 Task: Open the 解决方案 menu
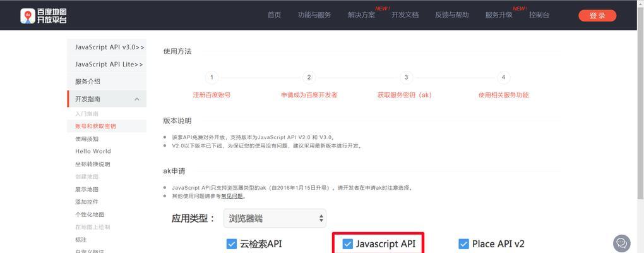click(361, 15)
